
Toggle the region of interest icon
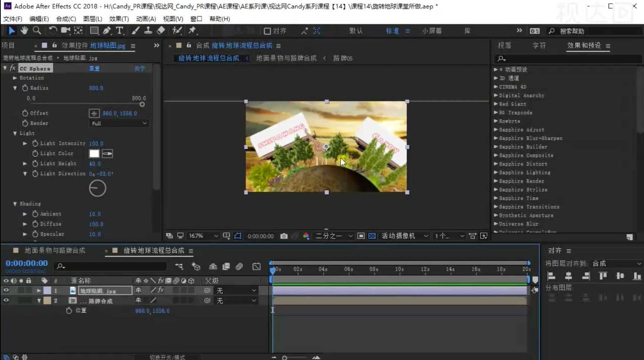[361, 236]
